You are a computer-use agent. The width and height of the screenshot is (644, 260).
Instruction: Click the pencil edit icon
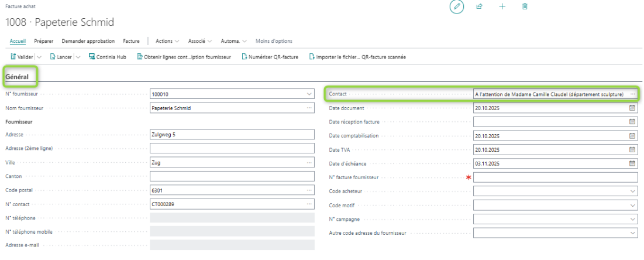coord(457,6)
